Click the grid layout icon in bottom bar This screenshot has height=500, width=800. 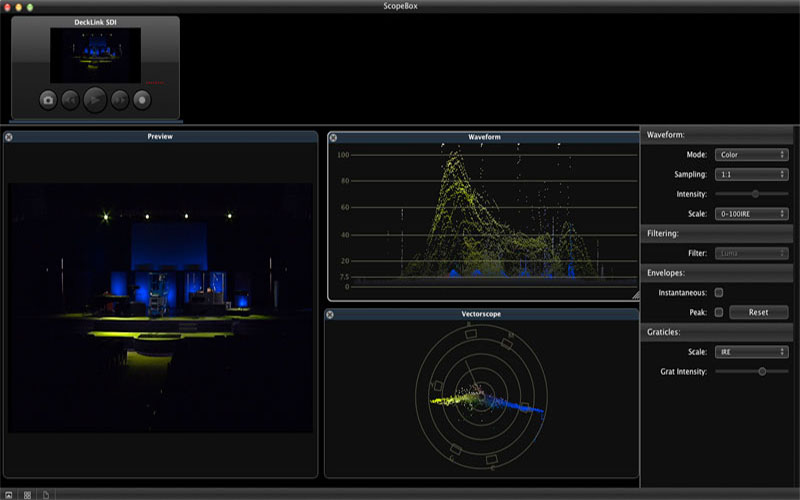click(27, 495)
